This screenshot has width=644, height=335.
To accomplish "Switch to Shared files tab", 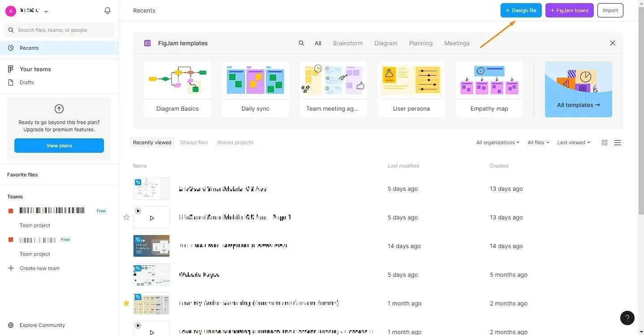I will click(194, 142).
